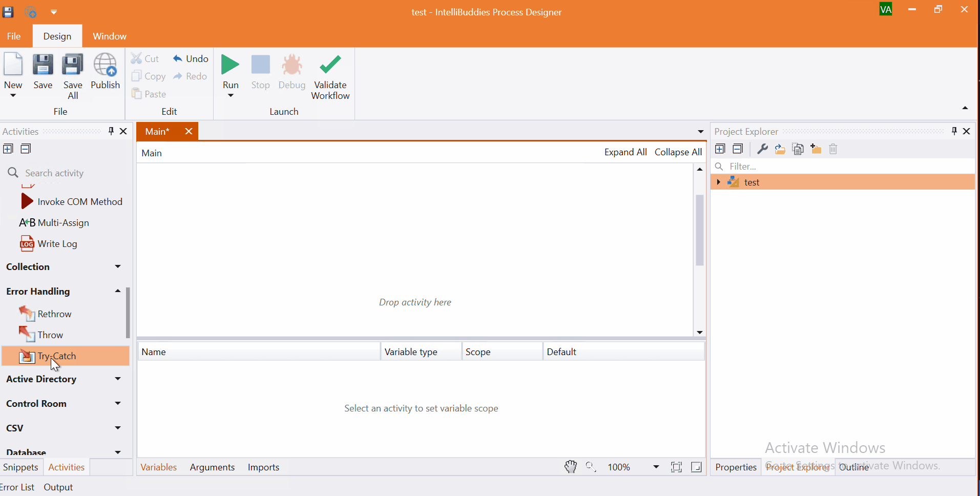980x496 pixels.
Task: Open the New button dropdown arrow
Action: click(x=13, y=96)
